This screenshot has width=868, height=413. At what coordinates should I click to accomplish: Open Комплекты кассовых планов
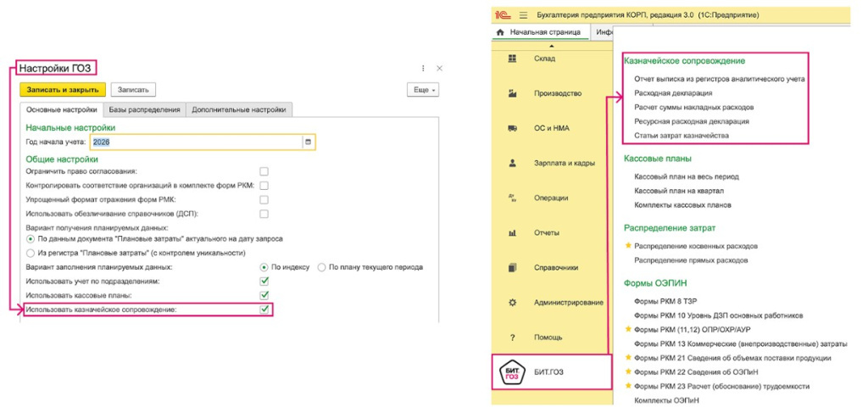pos(682,205)
